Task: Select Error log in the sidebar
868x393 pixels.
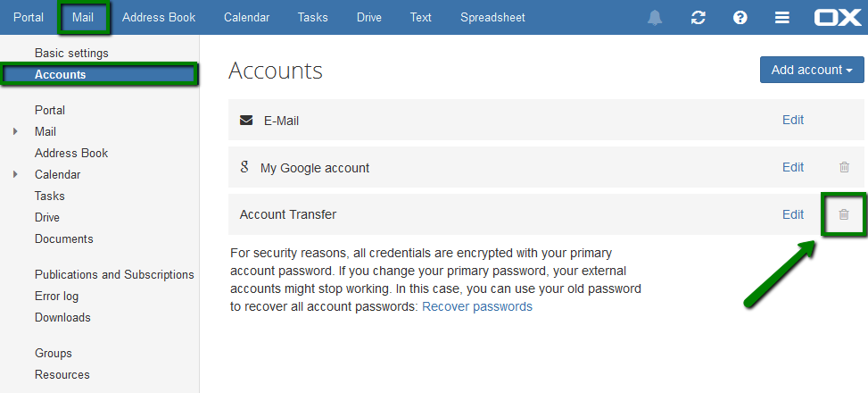Action: point(56,297)
